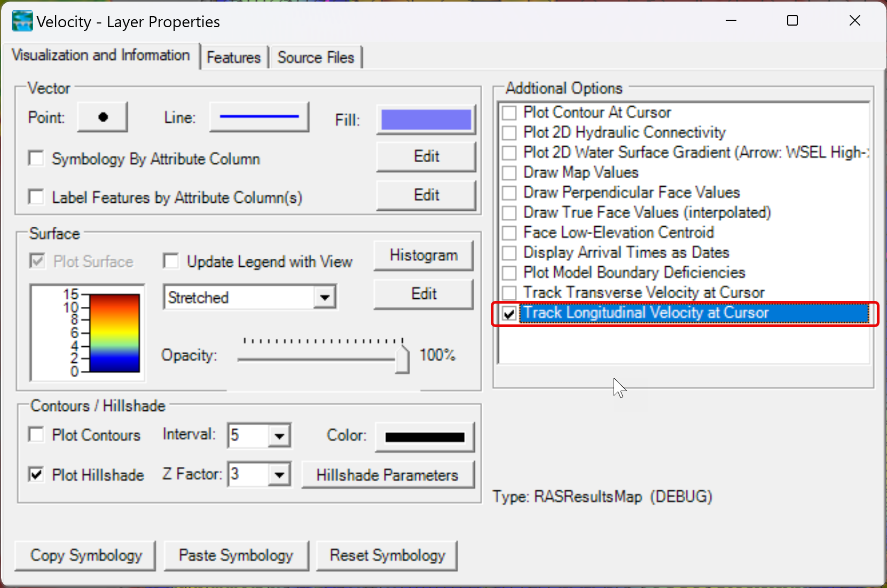The height and width of the screenshot is (588, 887).
Task: Open Hillshade Parameters
Action: (x=387, y=475)
